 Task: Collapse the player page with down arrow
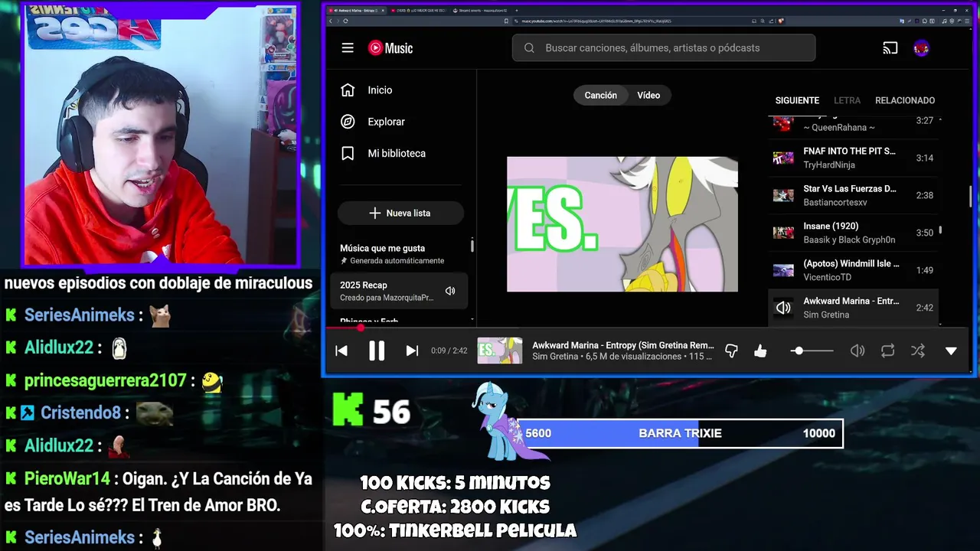point(951,350)
